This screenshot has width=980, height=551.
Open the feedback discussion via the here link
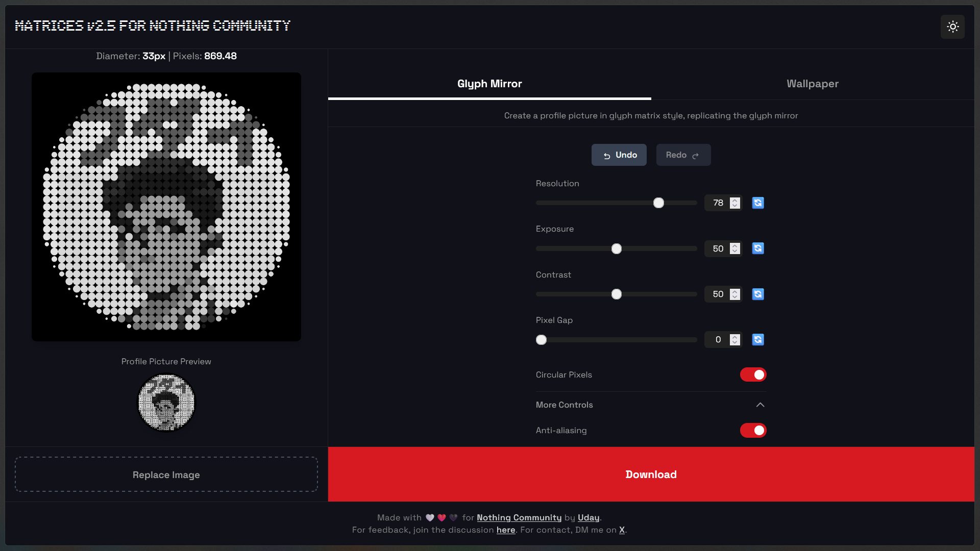pyautogui.click(x=506, y=530)
